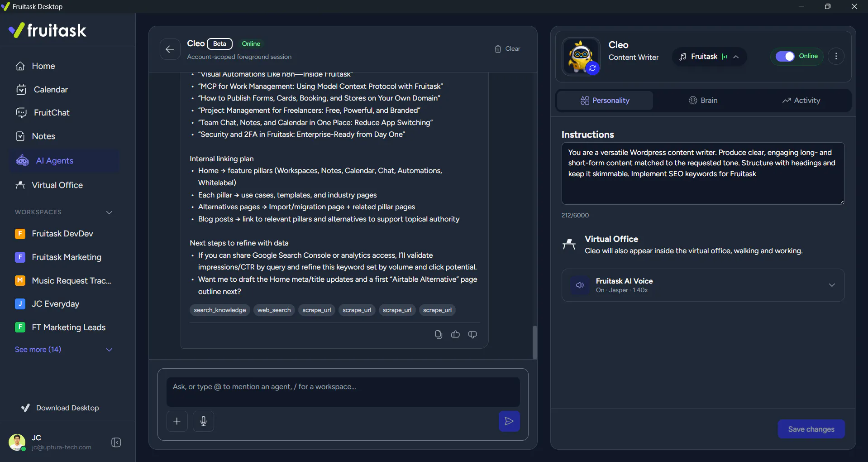This screenshot has width=868, height=462.
Task: Open JC user avatar profile
Action: (x=17, y=443)
